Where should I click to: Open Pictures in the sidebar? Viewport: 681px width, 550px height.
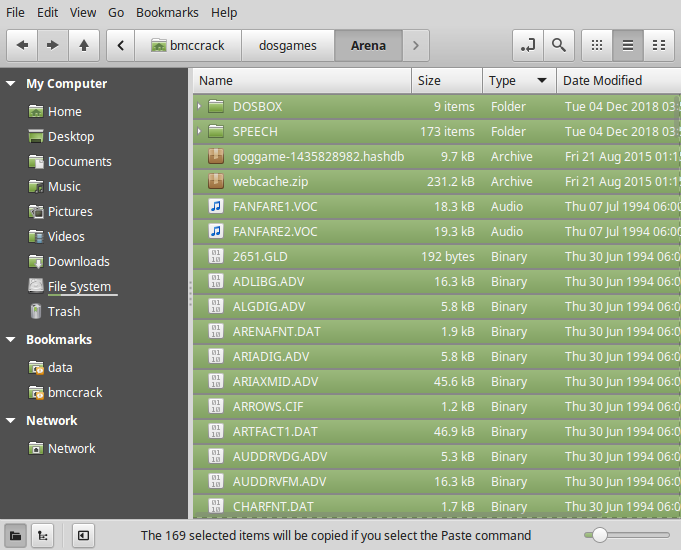60,212
